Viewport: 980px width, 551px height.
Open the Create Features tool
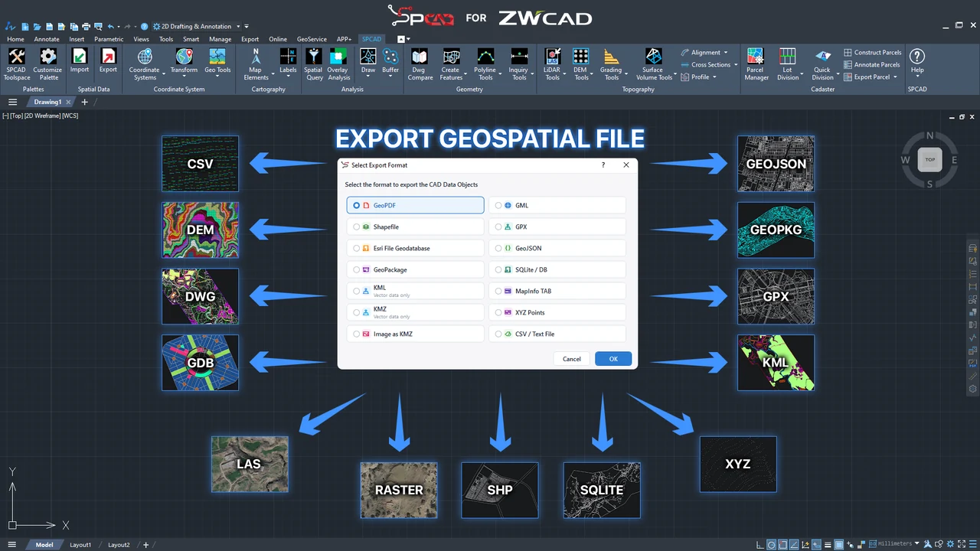(x=451, y=64)
